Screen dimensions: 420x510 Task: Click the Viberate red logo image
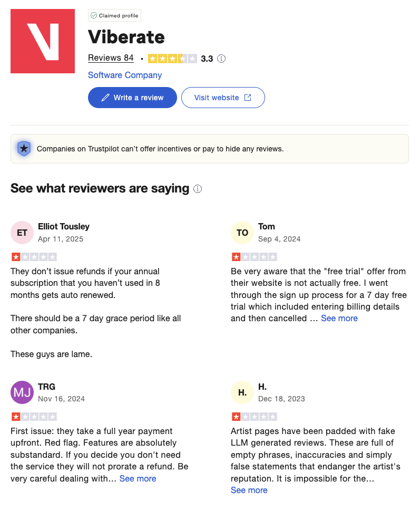pyautogui.click(x=43, y=41)
